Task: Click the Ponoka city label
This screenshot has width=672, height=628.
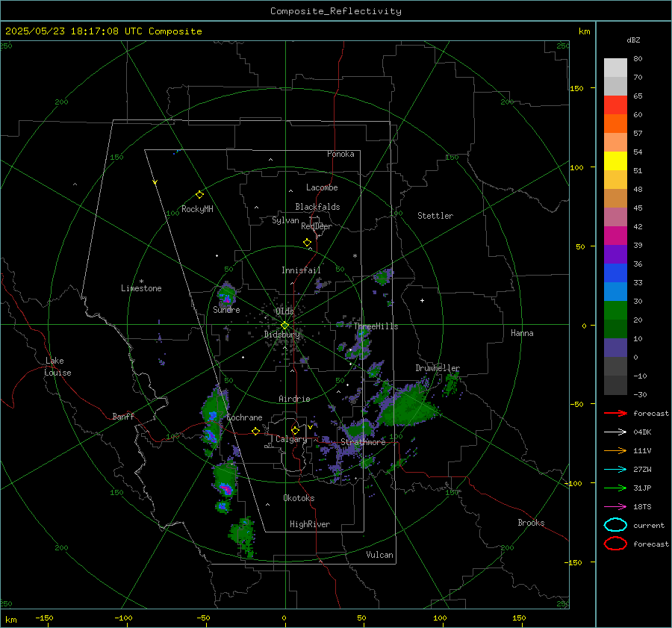Action: pyautogui.click(x=340, y=154)
